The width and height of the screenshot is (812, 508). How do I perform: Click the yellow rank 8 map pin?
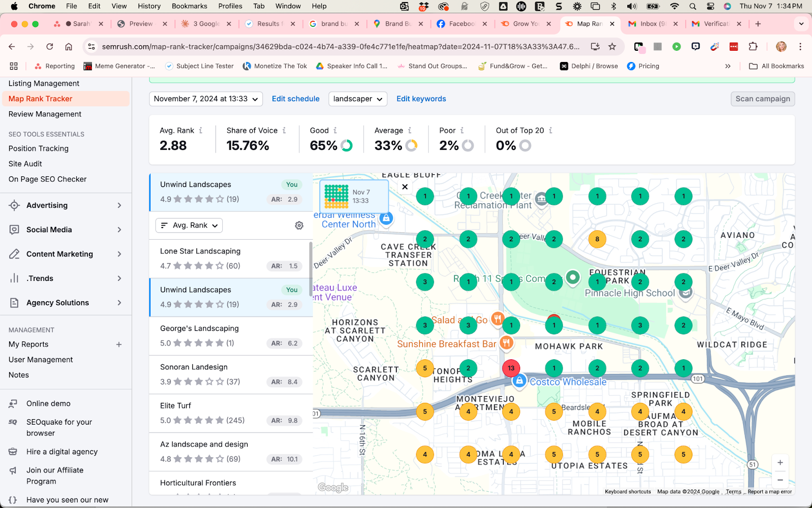click(x=597, y=239)
